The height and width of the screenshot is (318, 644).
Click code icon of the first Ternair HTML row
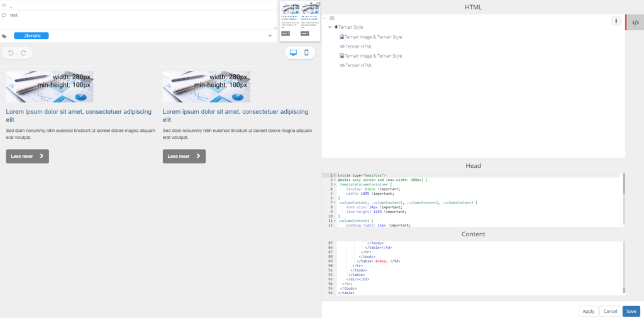342,47
